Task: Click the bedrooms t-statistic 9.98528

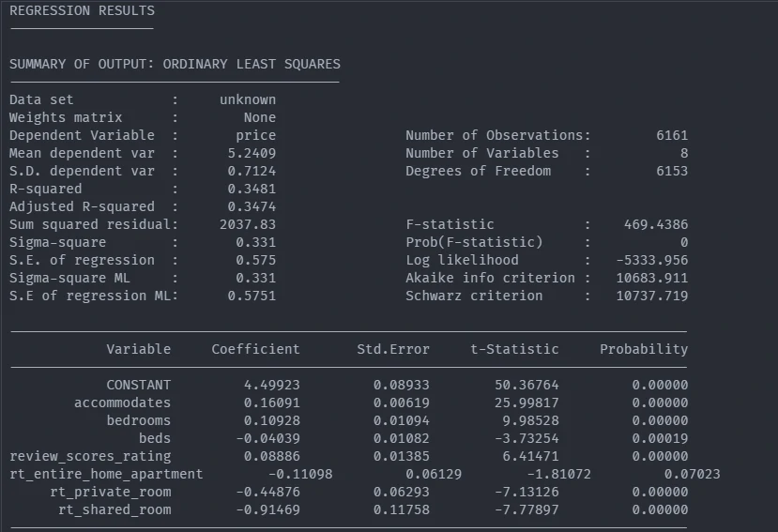Action: pyautogui.click(x=531, y=421)
